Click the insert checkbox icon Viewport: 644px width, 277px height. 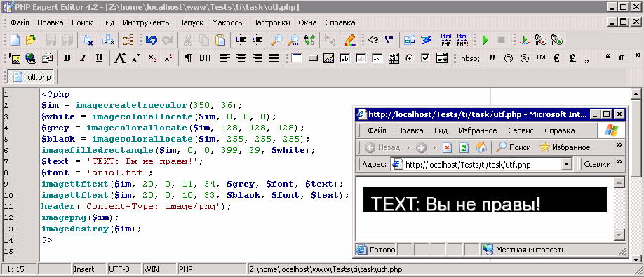[x=426, y=58]
